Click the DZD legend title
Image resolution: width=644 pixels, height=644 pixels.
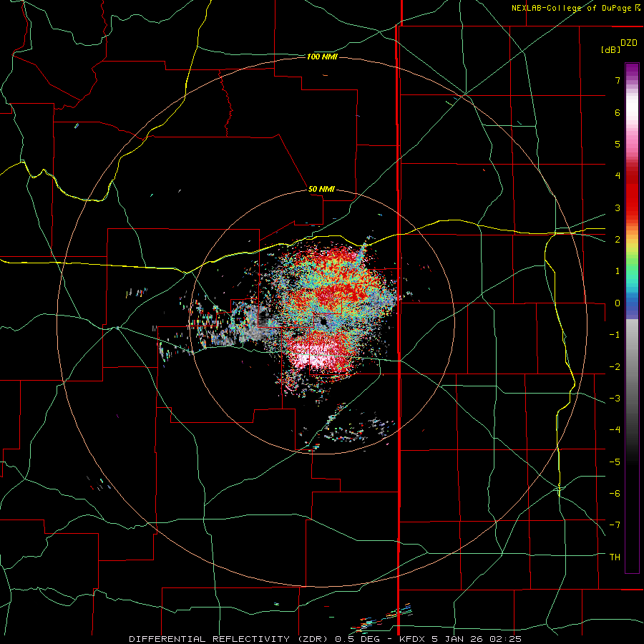coord(629,43)
